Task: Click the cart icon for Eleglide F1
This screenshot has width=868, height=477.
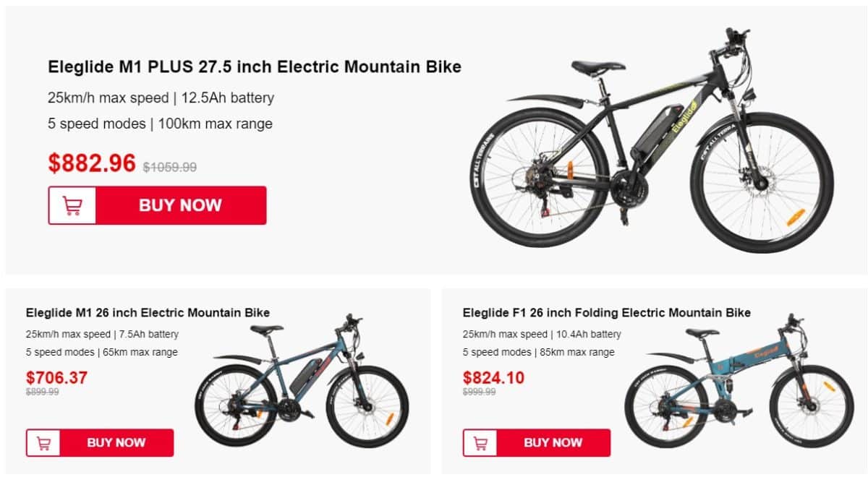Action: click(480, 443)
